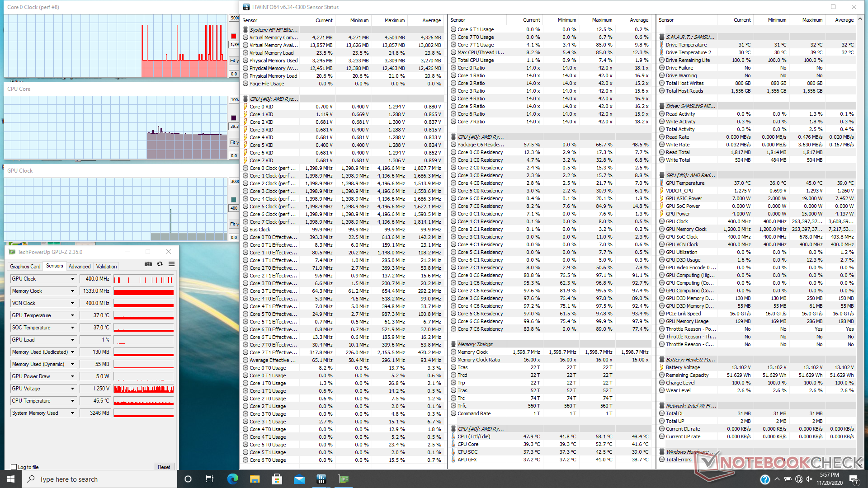
Task: Click the Reset button in GPU-Z
Action: pyautogui.click(x=164, y=467)
